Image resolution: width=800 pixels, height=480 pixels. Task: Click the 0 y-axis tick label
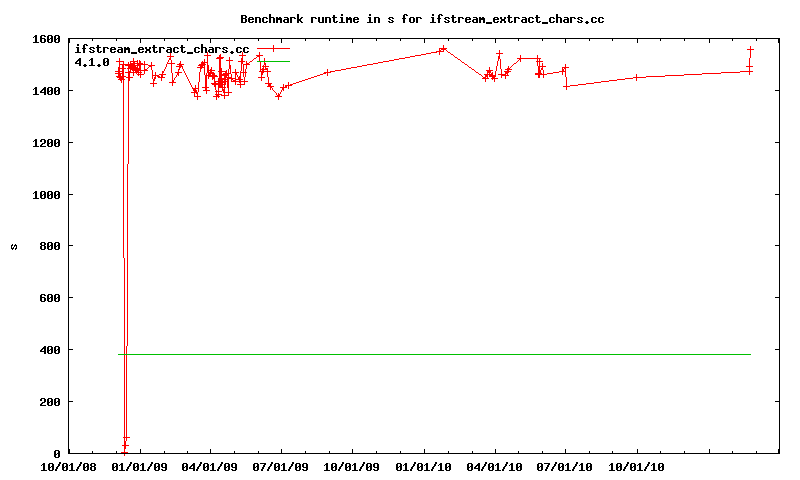tap(56, 454)
